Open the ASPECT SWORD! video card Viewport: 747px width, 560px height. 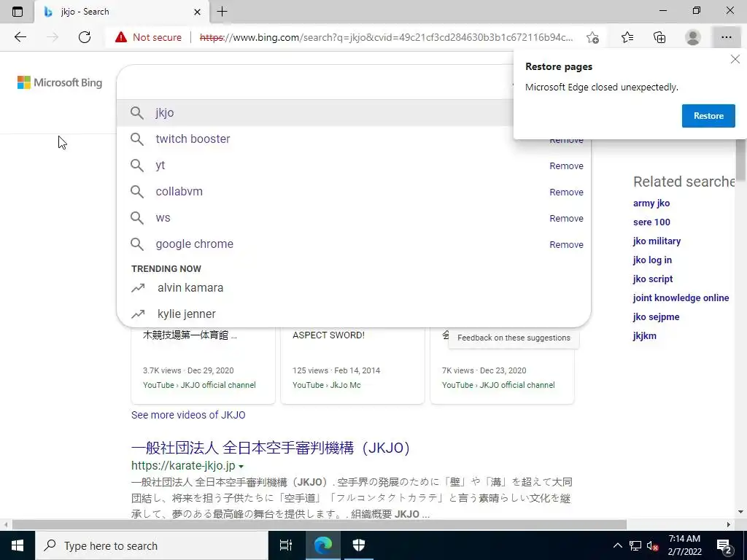(352, 365)
